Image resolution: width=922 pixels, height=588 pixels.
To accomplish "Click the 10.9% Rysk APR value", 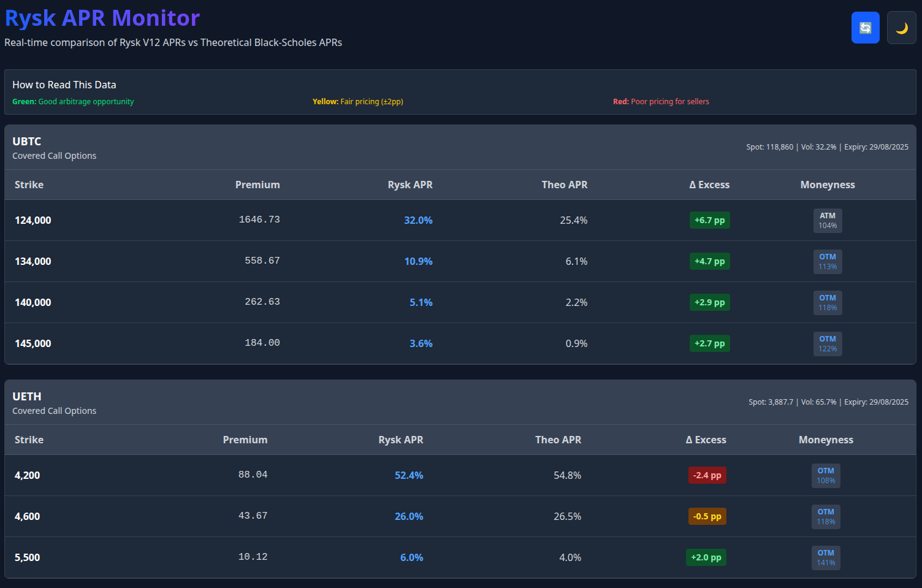I will pos(418,261).
